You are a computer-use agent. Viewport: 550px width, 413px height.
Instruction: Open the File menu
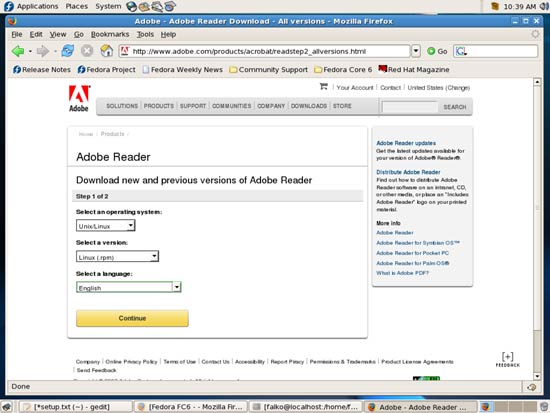click(x=16, y=34)
